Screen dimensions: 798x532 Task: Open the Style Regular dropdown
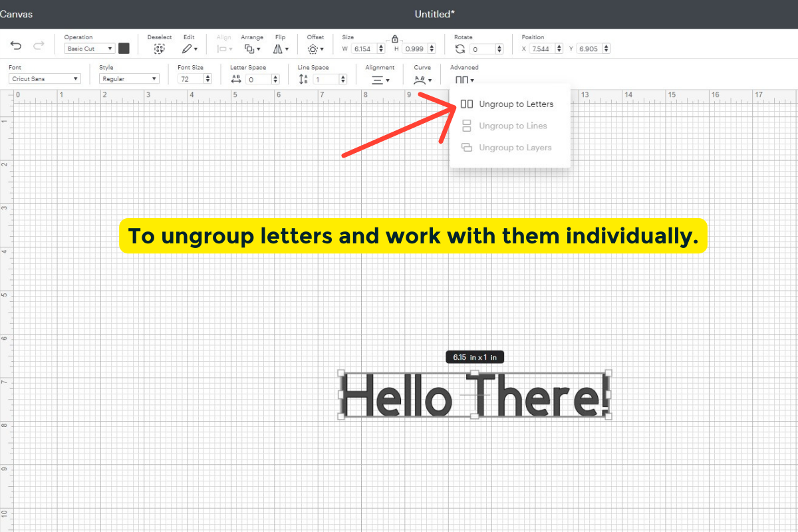point(129,78)
